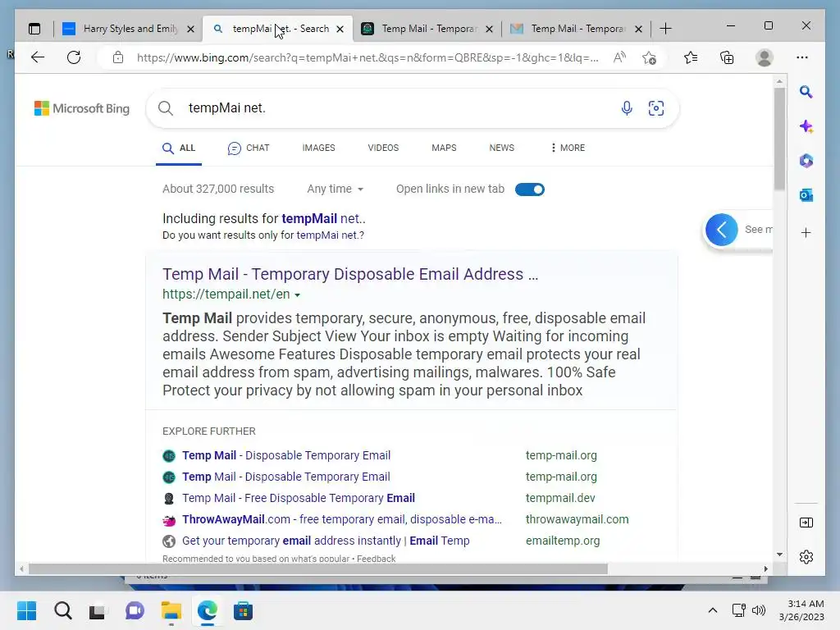Open the Edge sidebar Search icon
The image size is (840, 630).
coord(806,92)
